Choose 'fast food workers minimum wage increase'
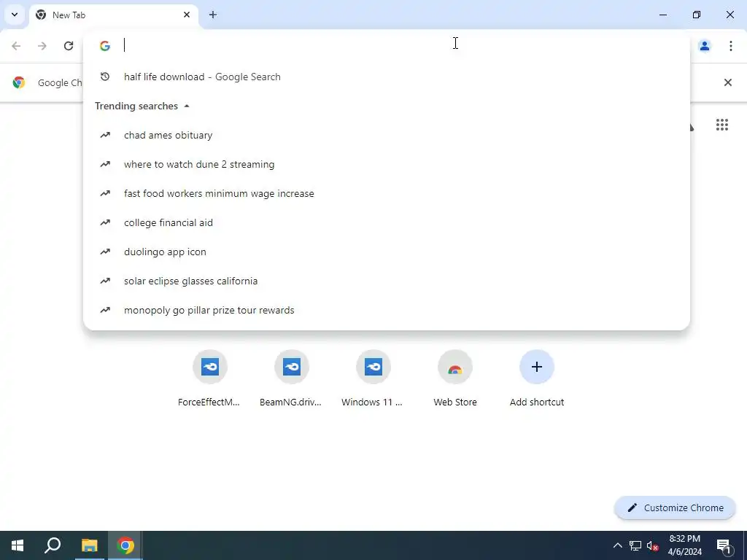The width and height of the screenshot is (747, 560). 387,193
